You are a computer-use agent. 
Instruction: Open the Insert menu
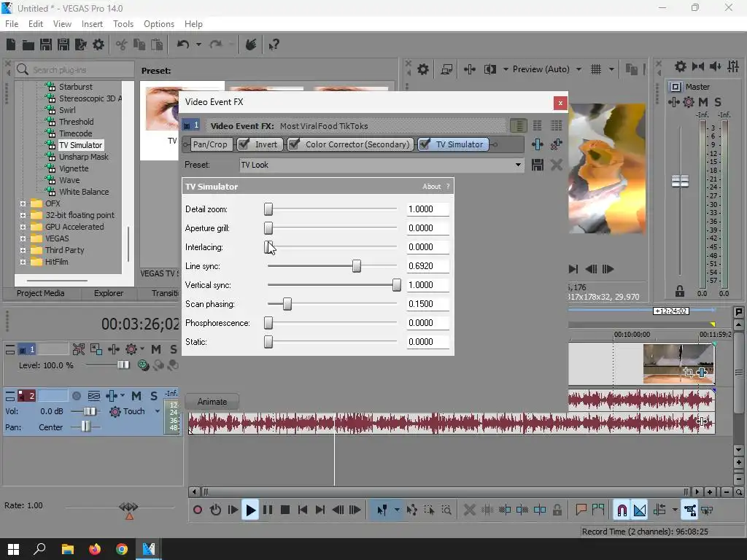(92, 24)
